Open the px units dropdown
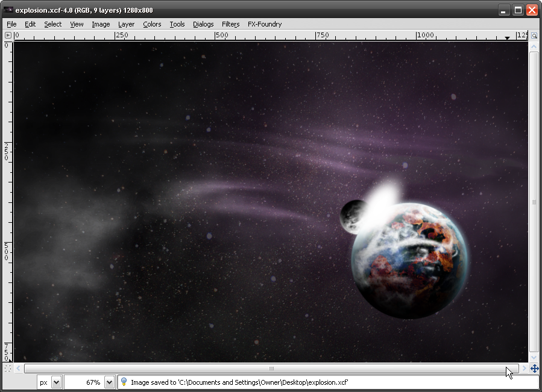 [56, 382]
